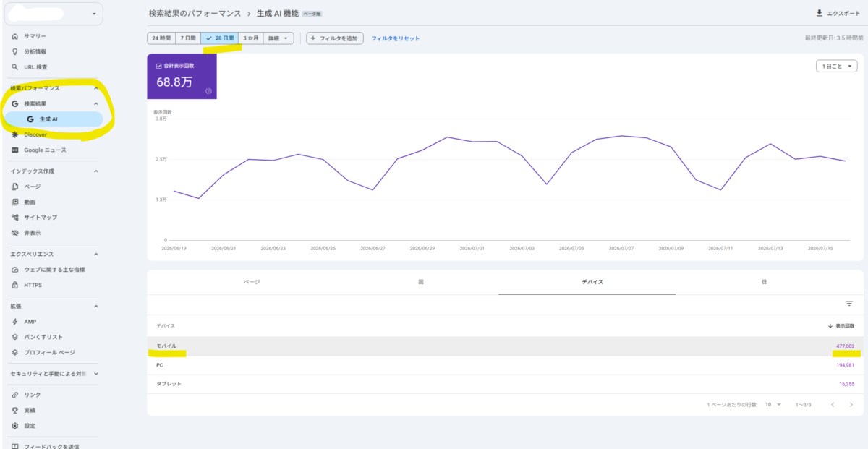Click the help icon in 合計表示回数 card
Screen dimensions: 868x449
pyautogui.click(x=208, y=91)
